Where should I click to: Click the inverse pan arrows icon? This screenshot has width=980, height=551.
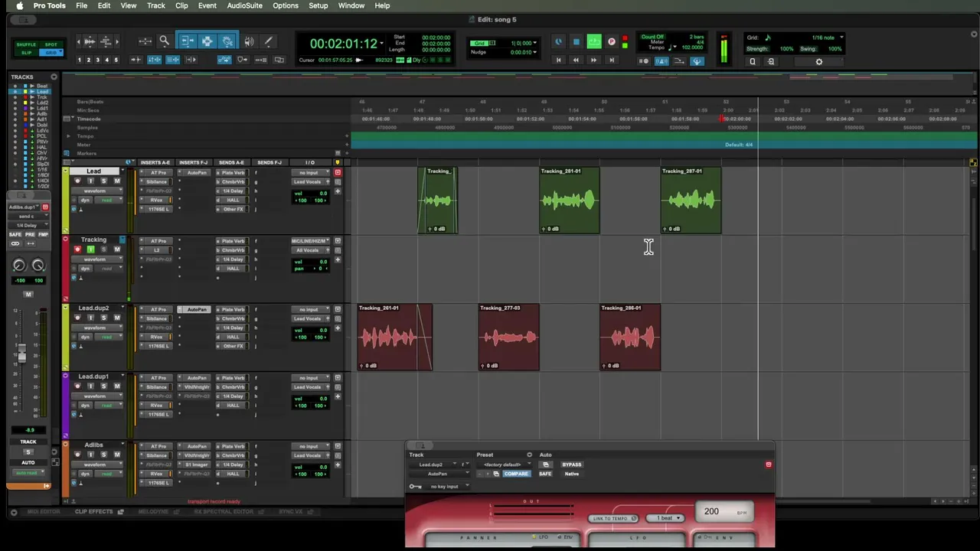point(31,244)
